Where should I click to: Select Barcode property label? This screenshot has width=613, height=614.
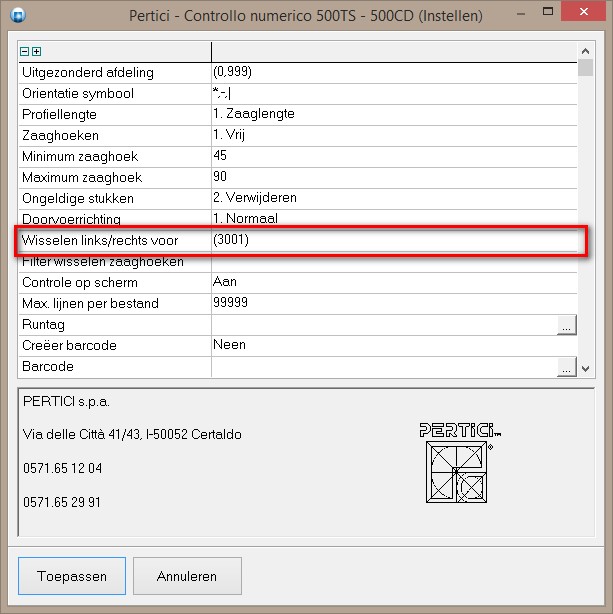(x=48, y=367)
